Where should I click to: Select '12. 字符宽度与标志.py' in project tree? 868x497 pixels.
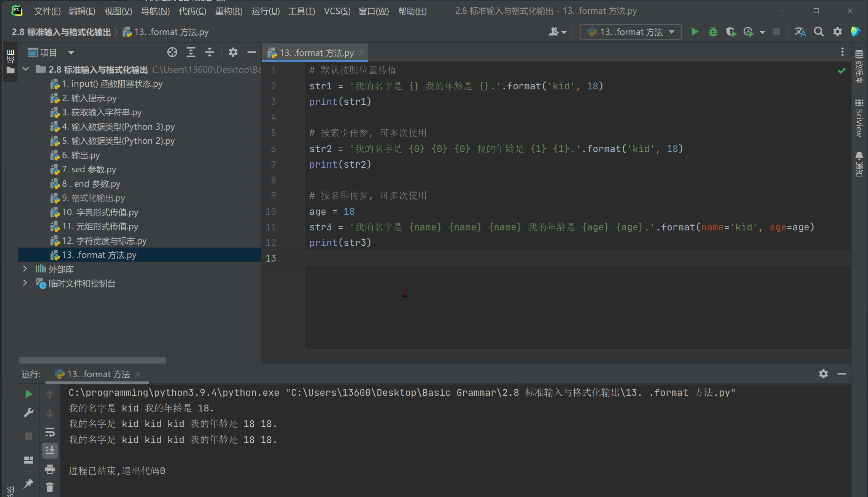pos(104,241)
